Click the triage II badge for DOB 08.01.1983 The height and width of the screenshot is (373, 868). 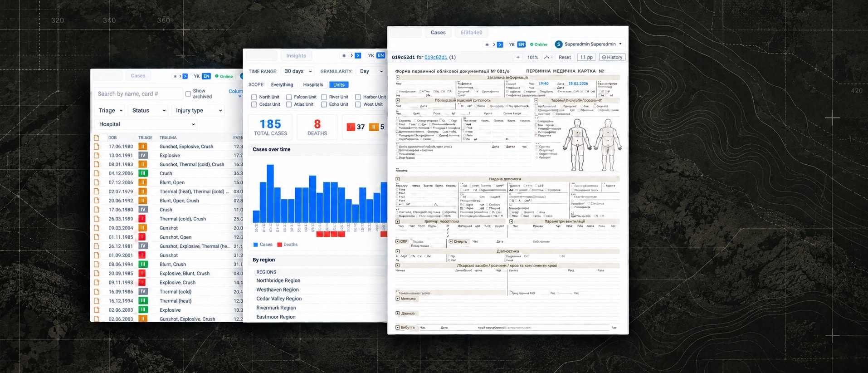click(142, 164)
